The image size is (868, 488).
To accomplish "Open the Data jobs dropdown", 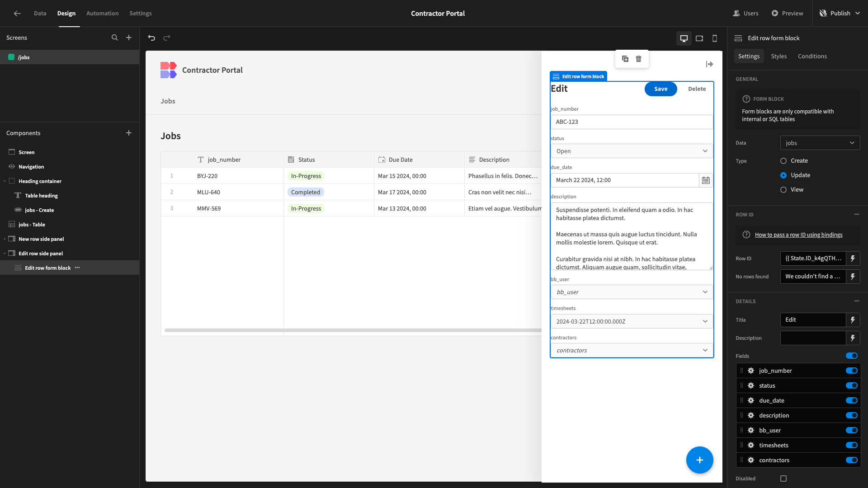I will point(820,143).
